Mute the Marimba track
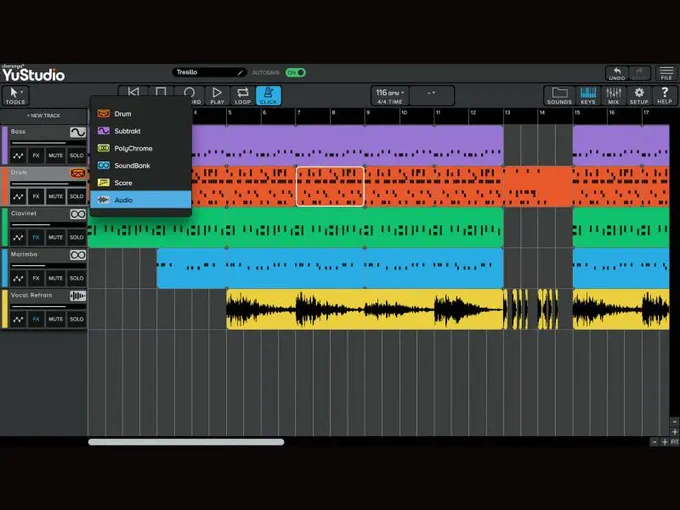Image resolution: width=680 pixels, height=510 pixels. click(56, 278)
